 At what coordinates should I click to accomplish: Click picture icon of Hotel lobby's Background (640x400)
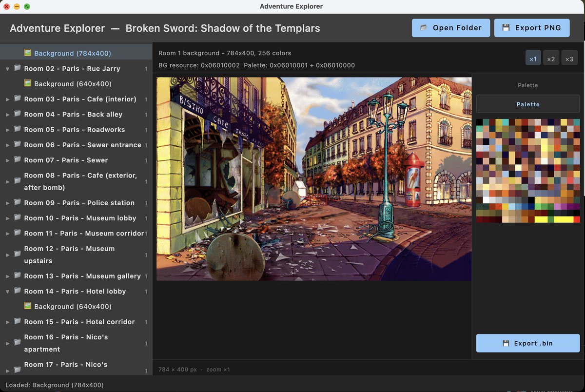click(28, 306)
